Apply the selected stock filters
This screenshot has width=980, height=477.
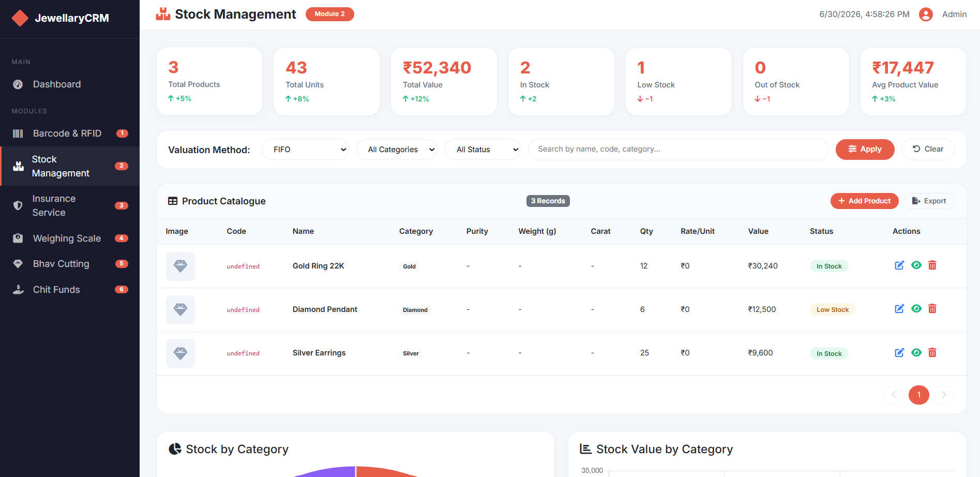865,150
